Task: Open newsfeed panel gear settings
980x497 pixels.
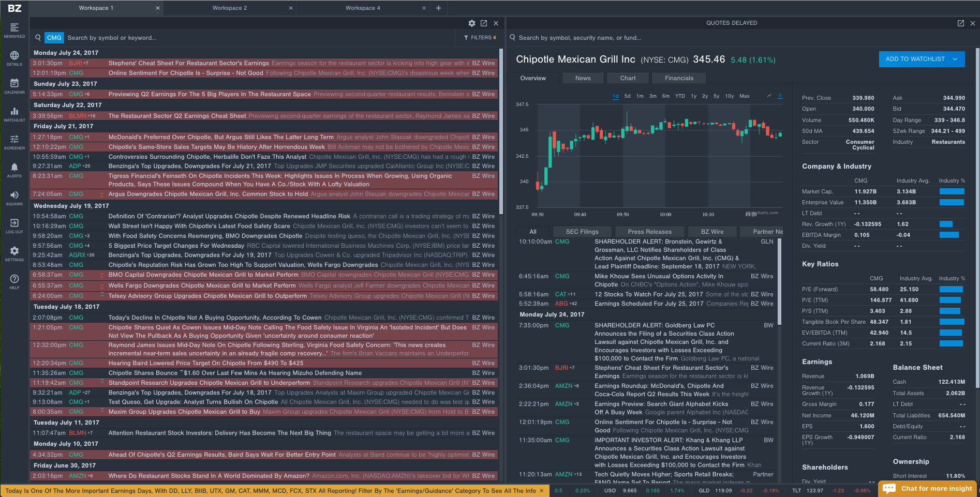Action: (x=472, y=23)
